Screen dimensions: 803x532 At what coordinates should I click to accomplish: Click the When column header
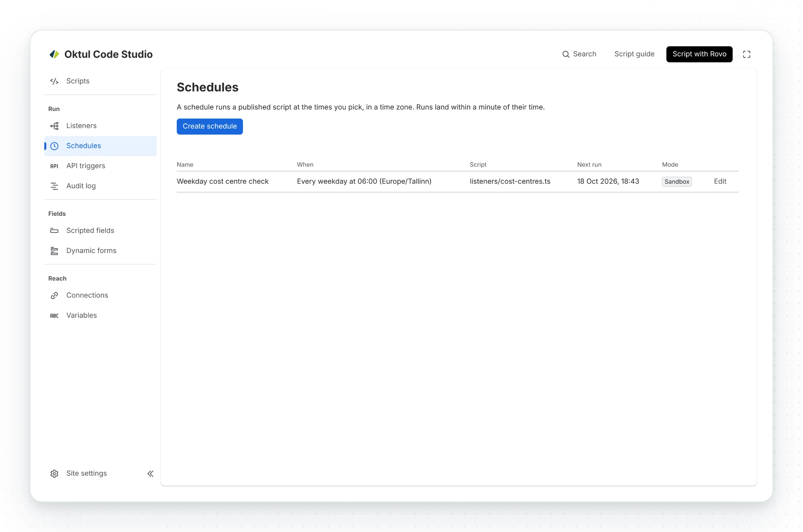305,164
